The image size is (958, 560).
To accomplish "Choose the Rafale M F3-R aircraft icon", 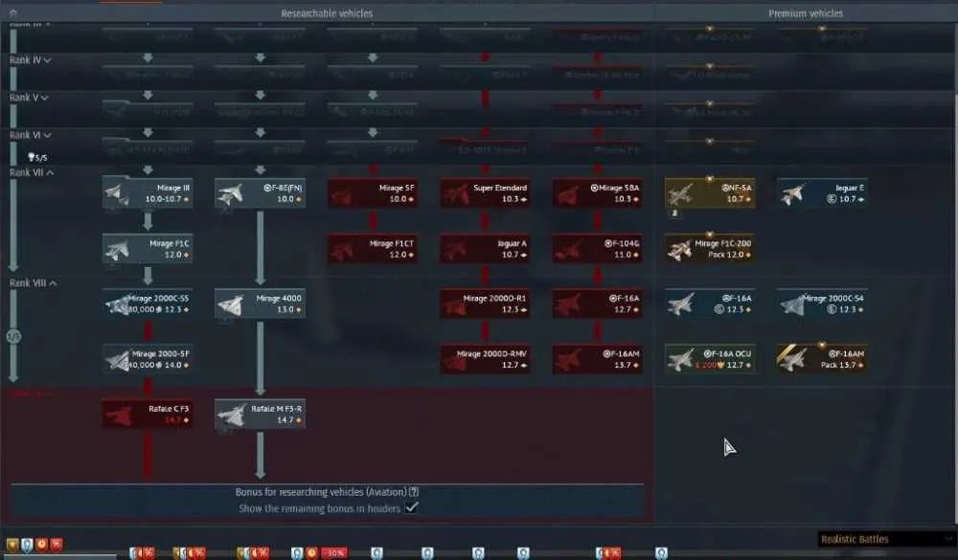I will 231,414.
